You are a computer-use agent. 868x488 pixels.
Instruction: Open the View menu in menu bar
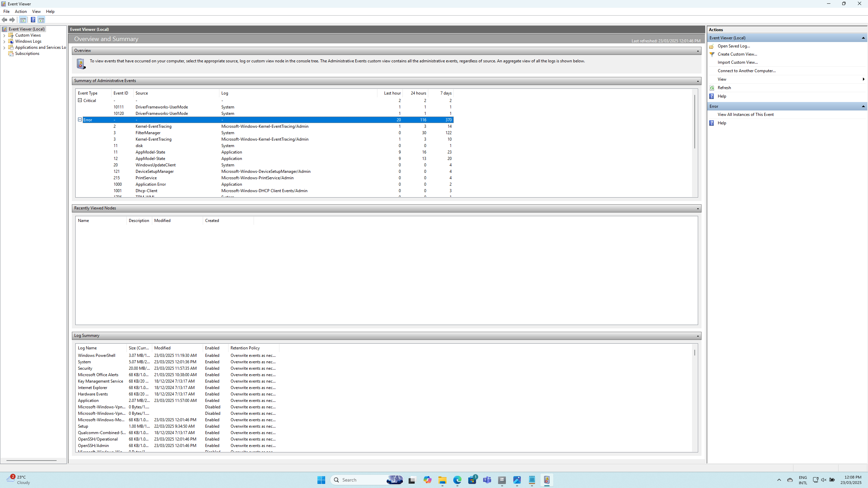click(x=36, y=12)
